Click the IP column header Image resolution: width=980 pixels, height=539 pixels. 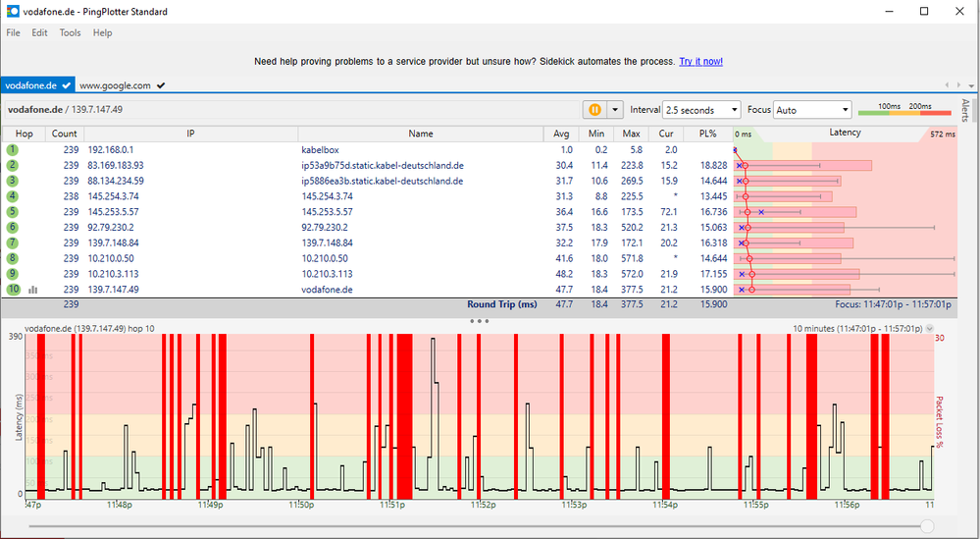tap(190, 134)
